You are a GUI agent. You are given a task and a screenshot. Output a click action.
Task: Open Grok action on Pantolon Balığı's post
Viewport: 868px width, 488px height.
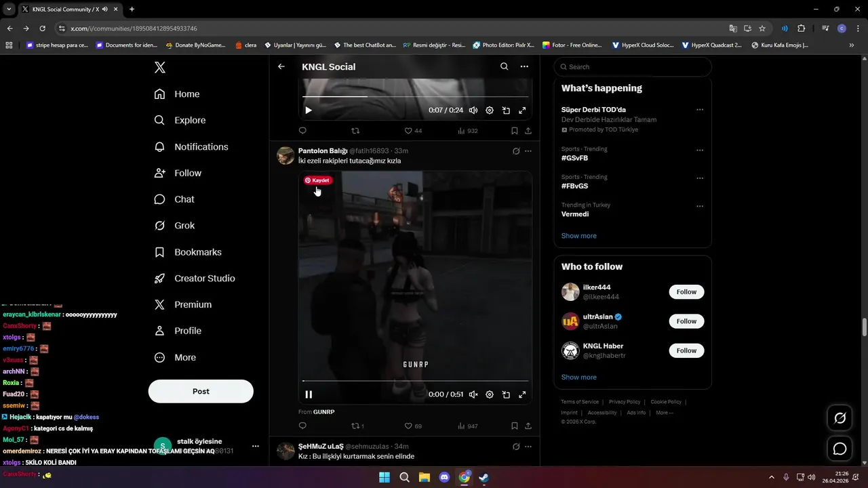pos(516,151)
